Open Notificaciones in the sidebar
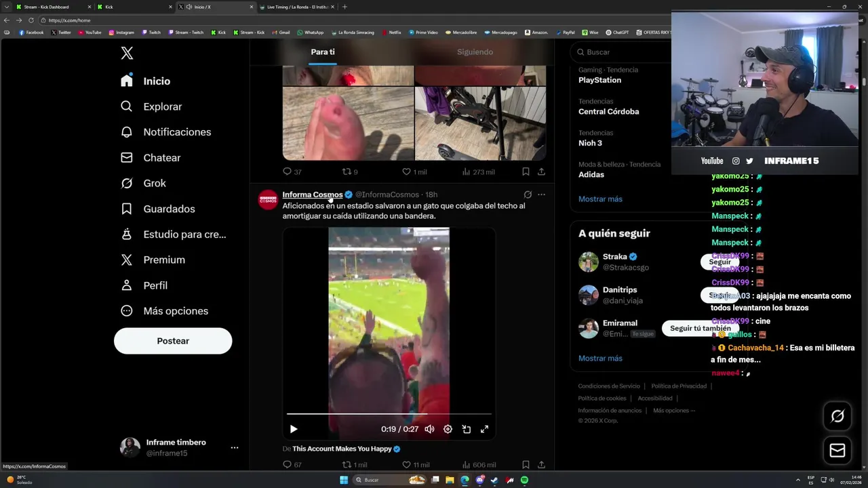This screenshot has height=488, width=868. pyautogui.click(x=165, y=132)
